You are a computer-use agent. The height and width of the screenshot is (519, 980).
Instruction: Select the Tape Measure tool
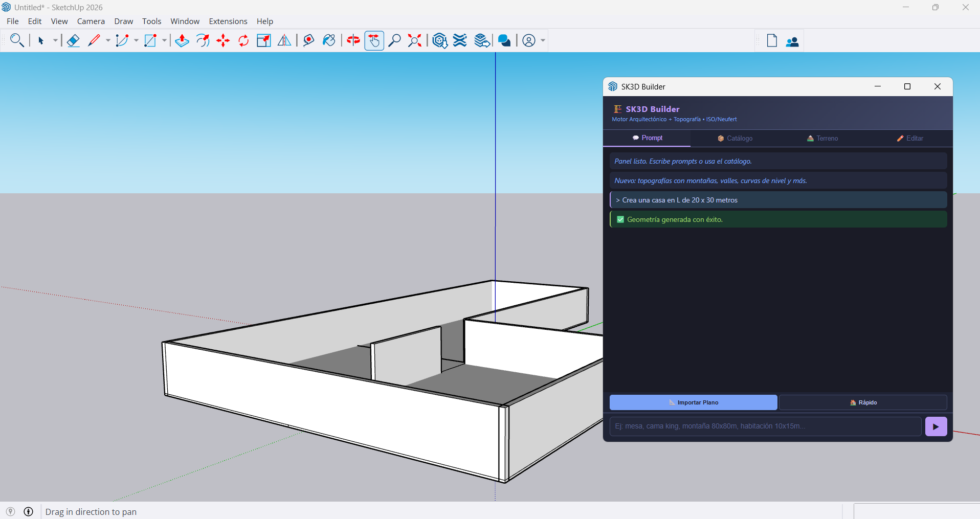(308, 40)
